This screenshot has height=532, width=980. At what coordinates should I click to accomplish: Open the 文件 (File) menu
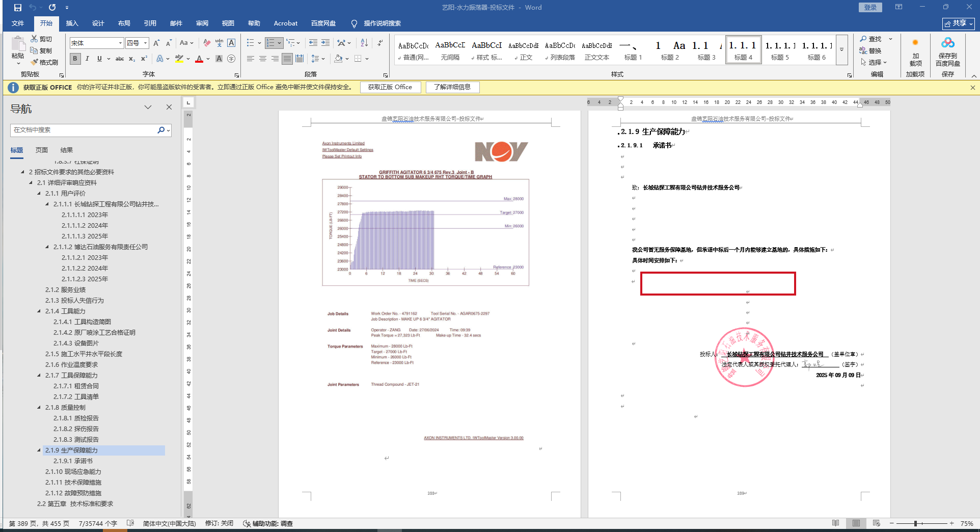(18, 23)
